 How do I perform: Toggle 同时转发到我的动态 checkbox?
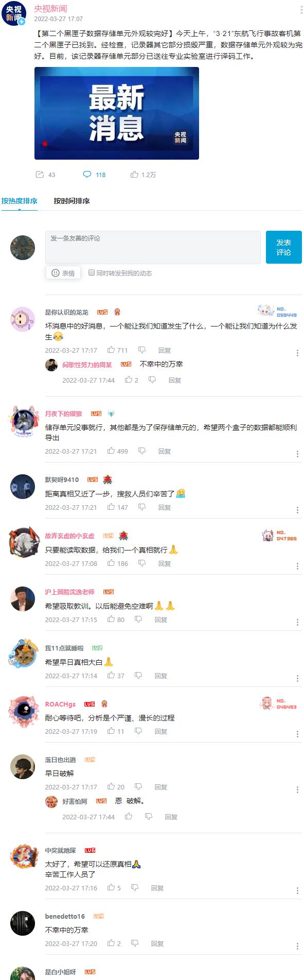(x=92, y=272)
